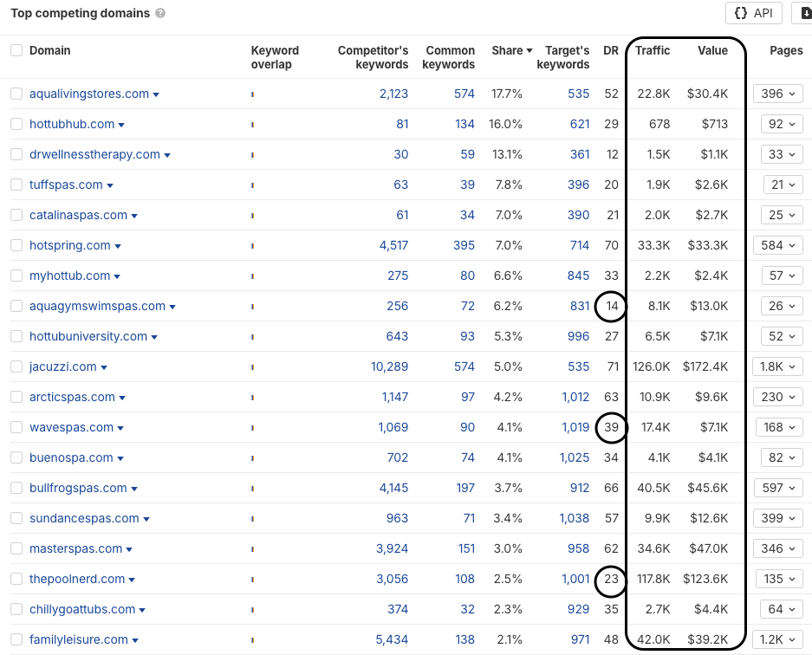
Task: Click keyword overlap bar for thepoolnerd.com
Action: [253, 580]
